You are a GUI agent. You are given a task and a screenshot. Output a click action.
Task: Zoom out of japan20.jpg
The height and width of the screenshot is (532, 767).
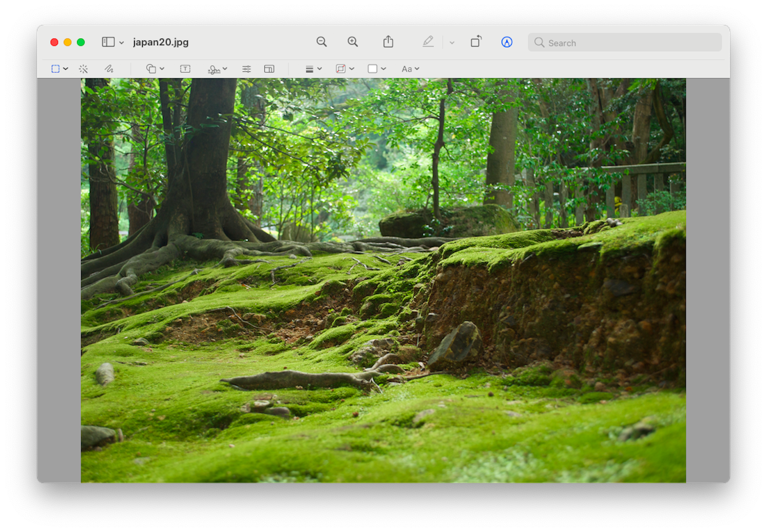click(x=321, y=42)
